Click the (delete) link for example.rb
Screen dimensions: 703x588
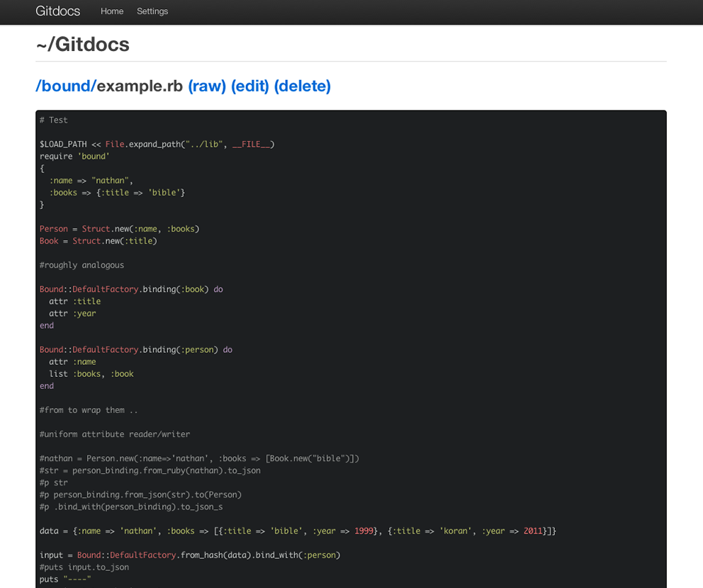pos(302,86)
